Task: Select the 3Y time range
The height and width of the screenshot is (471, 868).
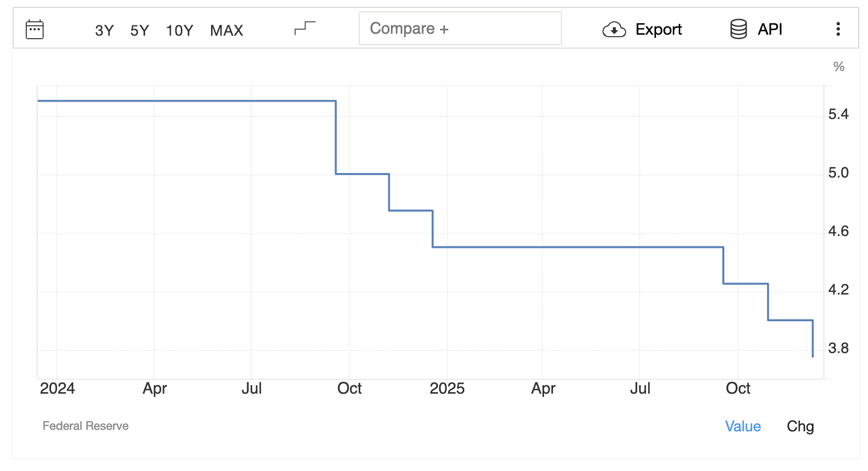Action: click(104, 30)
